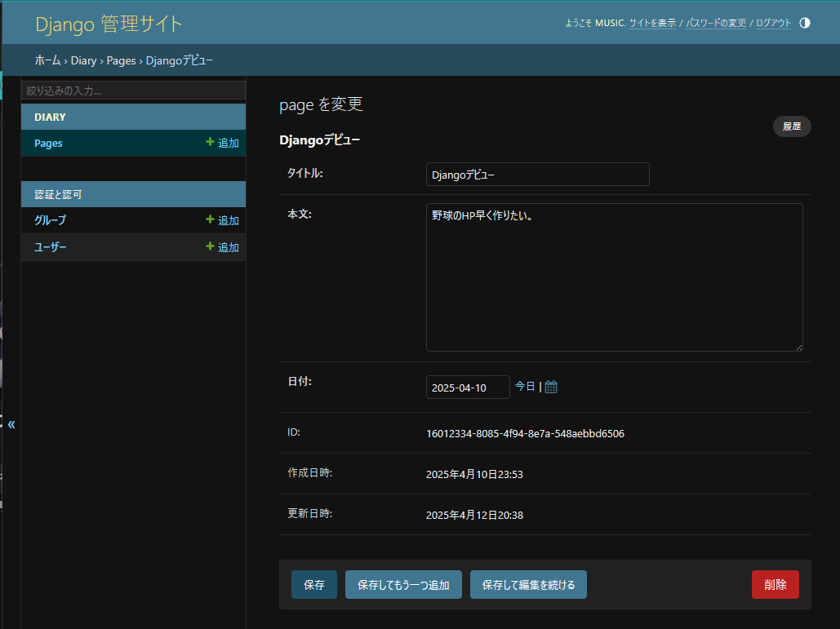The width and height of the screenshot is (840, 629).
Task: Click the plus 追加 link for グループ
Action: [x=222, y=220]
